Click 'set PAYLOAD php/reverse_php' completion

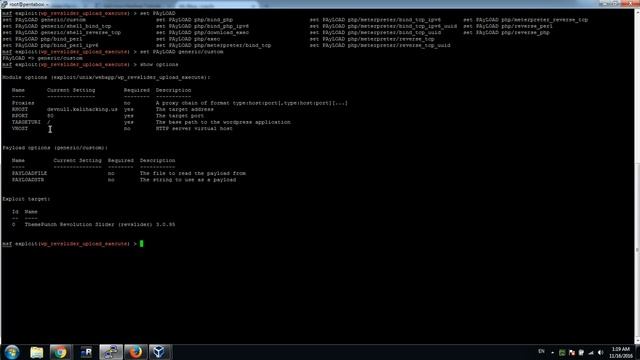coord(506,33)
